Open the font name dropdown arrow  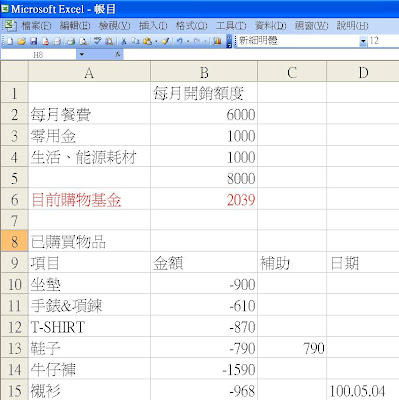pyautogui.click(x=363, y=41)
